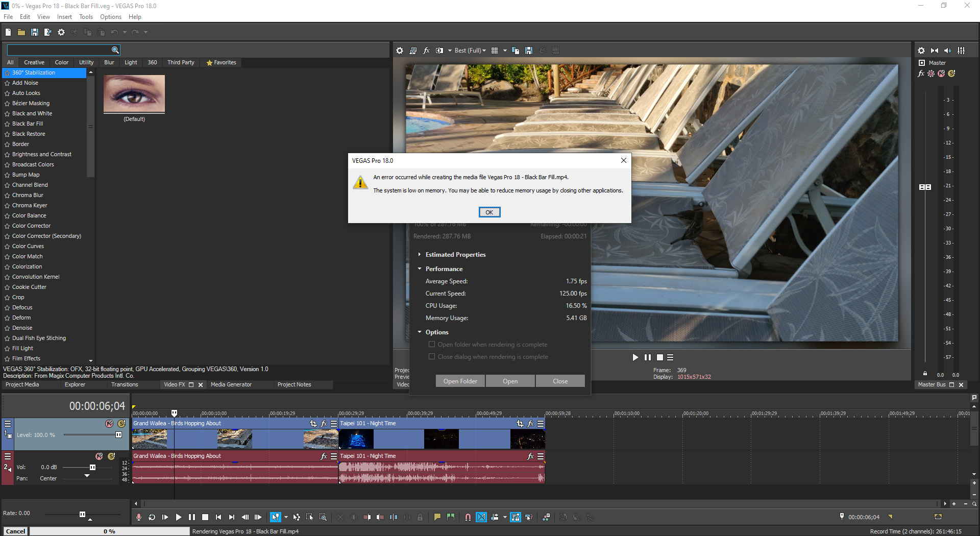Open edit tool selection dropdown arrow
This screenshot has height=536, width=980.
tap(286, 517)
